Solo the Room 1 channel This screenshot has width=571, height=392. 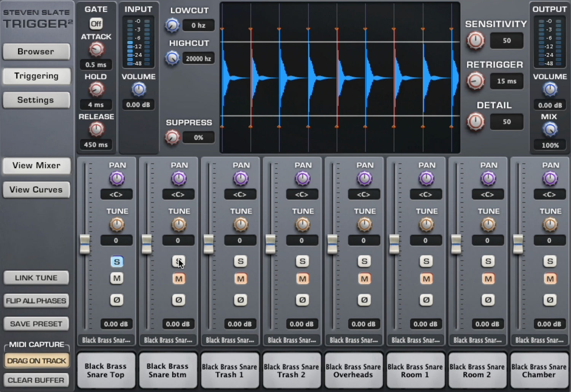click(426, 262)
